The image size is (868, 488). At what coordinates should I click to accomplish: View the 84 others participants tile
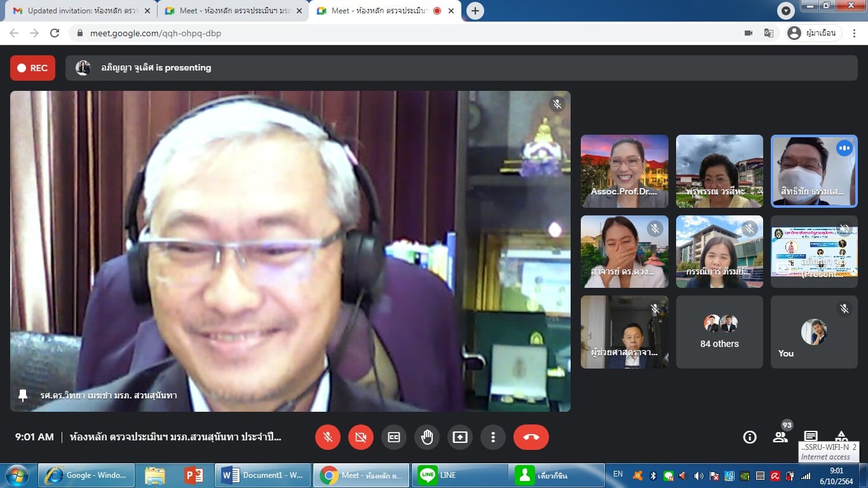(x=719, y=332)
